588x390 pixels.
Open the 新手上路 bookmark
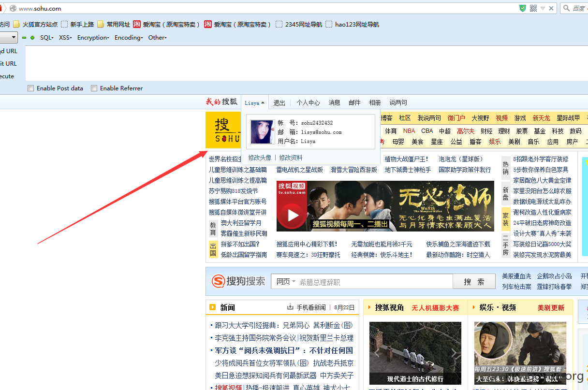pos(77,24)
